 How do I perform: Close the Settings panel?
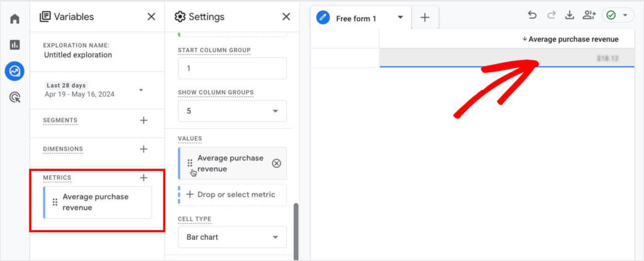click(286, 16)
